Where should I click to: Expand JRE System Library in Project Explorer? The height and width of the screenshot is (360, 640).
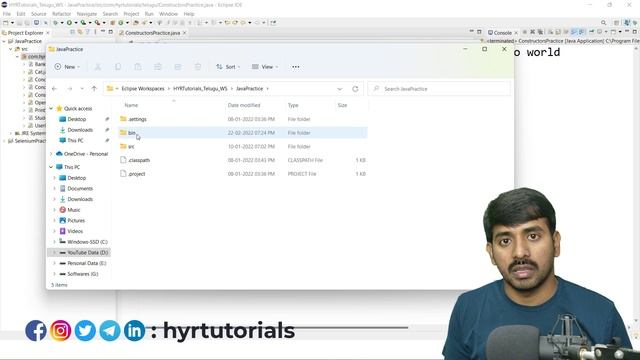pos(11,133)
